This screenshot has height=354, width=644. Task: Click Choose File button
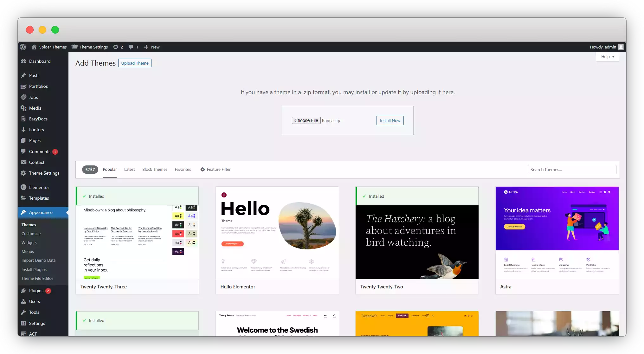click(306, 120)
